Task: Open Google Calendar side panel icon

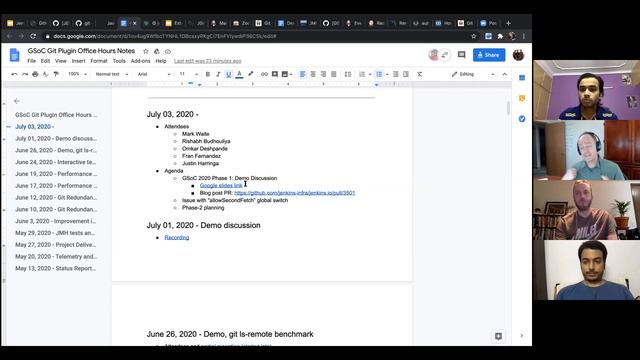Action: pos(522,78)
